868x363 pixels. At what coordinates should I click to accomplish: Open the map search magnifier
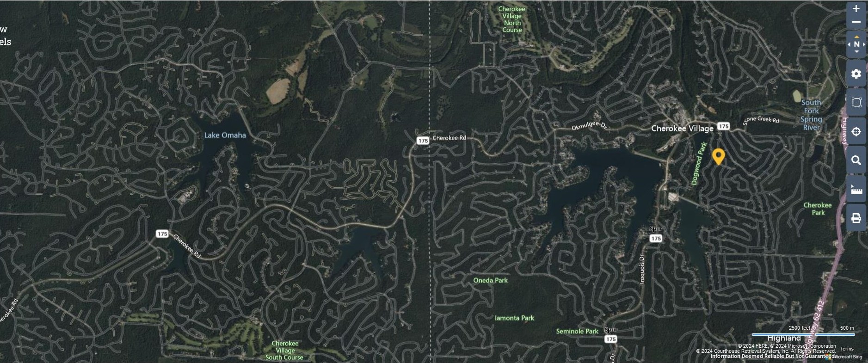(856, 160)
